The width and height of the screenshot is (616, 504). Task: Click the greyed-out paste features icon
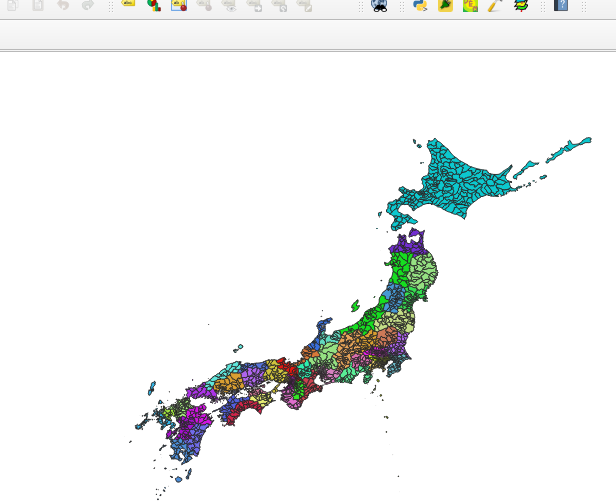pyautogui.click(x=38, y=4)
